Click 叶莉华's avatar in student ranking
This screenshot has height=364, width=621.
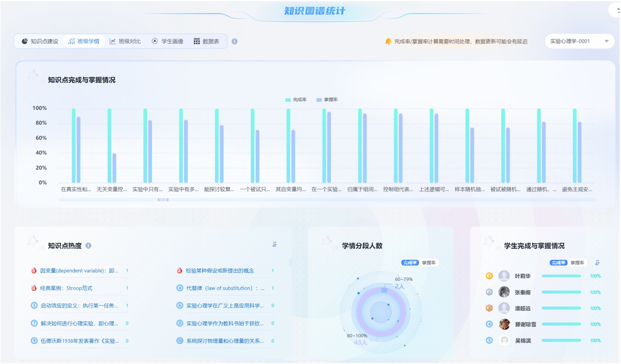pyautogui.click(x=504, y=276)
